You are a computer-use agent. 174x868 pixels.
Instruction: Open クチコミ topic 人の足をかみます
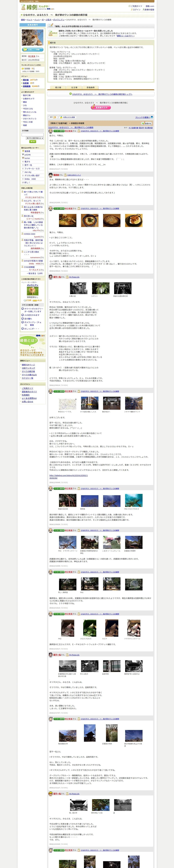[x=32, y=315]
